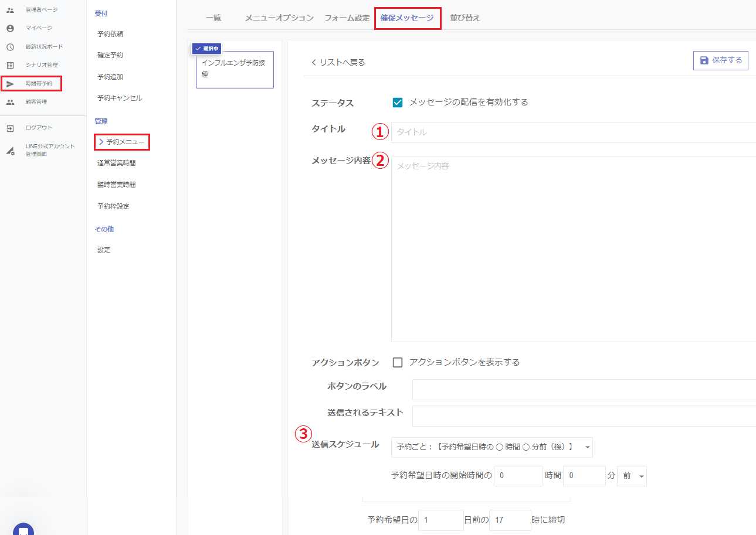Select the インフルエンザ予防接種 menu card
Image resolution: width=756 pixels, height=535 pixels.
[x=235, y=69]
